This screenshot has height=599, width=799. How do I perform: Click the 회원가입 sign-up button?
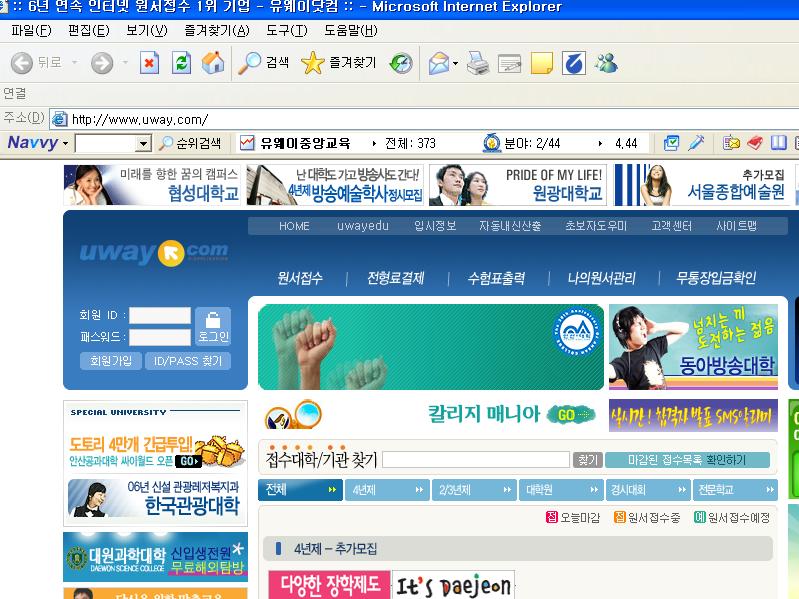110,361
